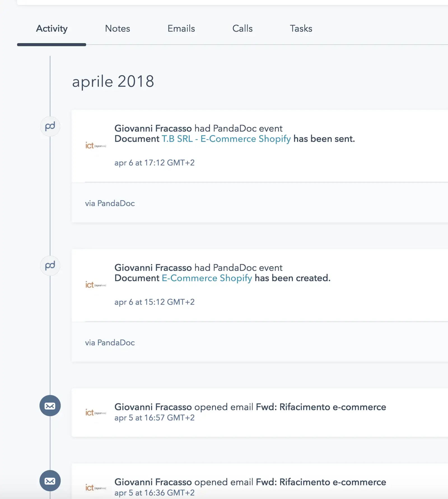Click 'via PandaDoc' under the created document event
The image size is (448, 499).
click(x=110, y=342)
